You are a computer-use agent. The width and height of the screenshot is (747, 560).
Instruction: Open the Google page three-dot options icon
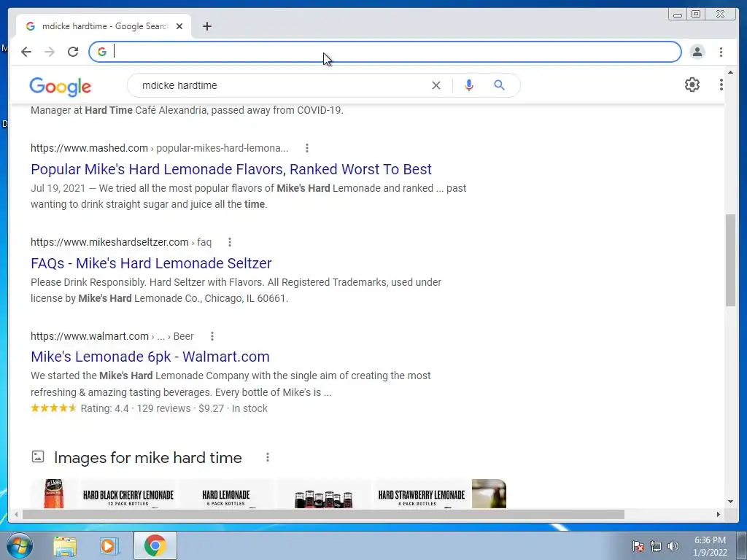point(721,85)
